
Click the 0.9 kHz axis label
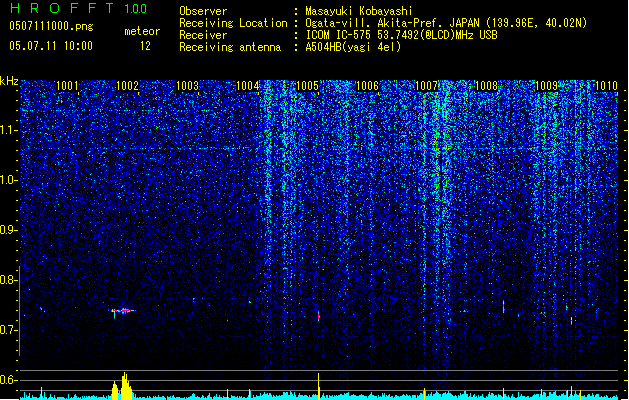pos(8,230)
